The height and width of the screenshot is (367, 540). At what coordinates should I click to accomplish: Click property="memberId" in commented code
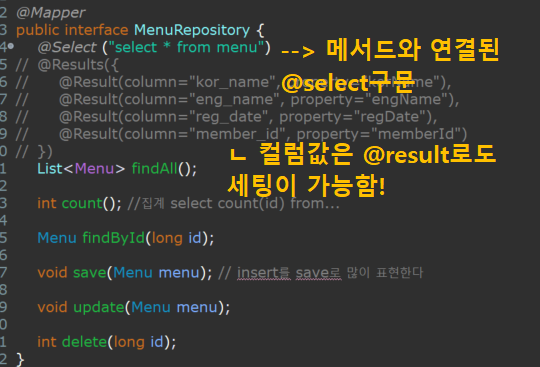pyautogui.click(x=379, y=134)
